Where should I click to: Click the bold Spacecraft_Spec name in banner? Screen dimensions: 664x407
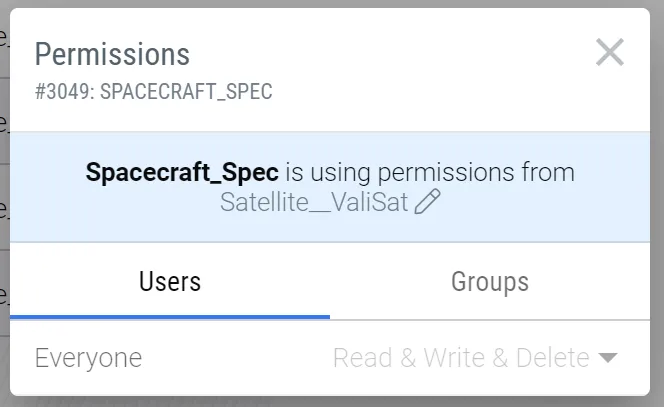[182, 172]
